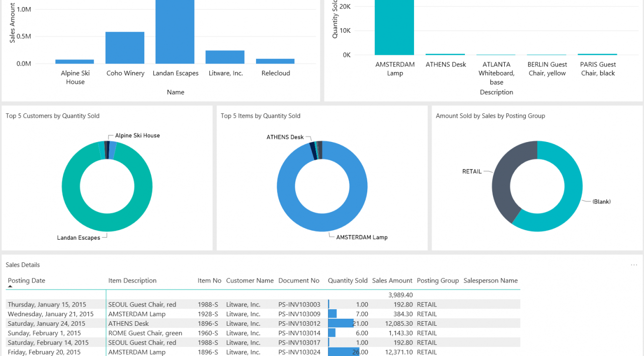The height and width of the screenshot is (356, 644).
Task: Select the Coho Winery bar in sales chart
Action: 125,48
